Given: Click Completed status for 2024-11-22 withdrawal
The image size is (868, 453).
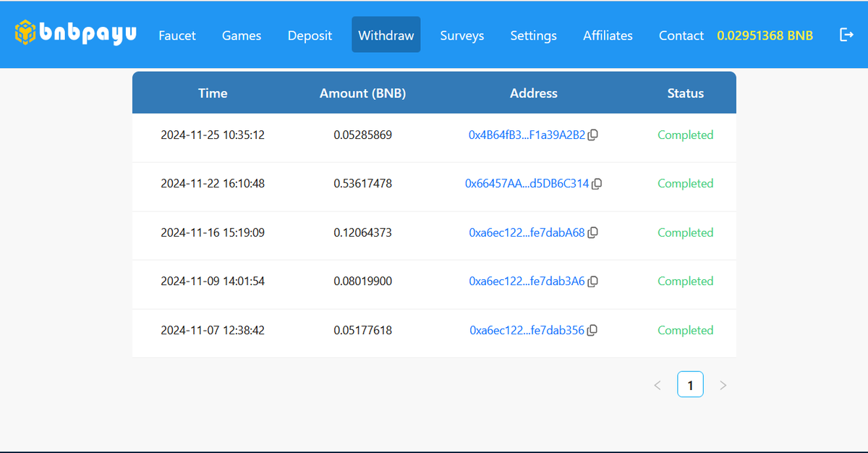Looking at the screenshot, I should [686, 184].
